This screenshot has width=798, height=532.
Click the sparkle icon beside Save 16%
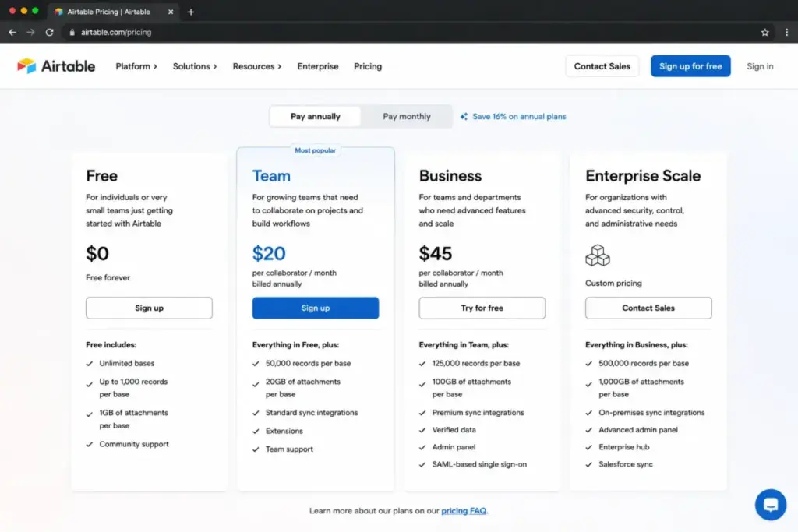[x=464, y=117]
